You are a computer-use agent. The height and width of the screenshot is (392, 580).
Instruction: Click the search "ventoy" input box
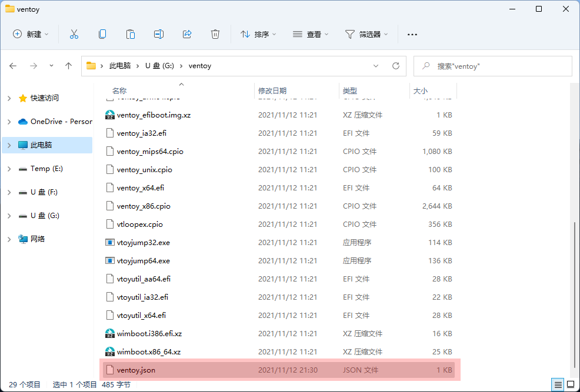(493, 66)
